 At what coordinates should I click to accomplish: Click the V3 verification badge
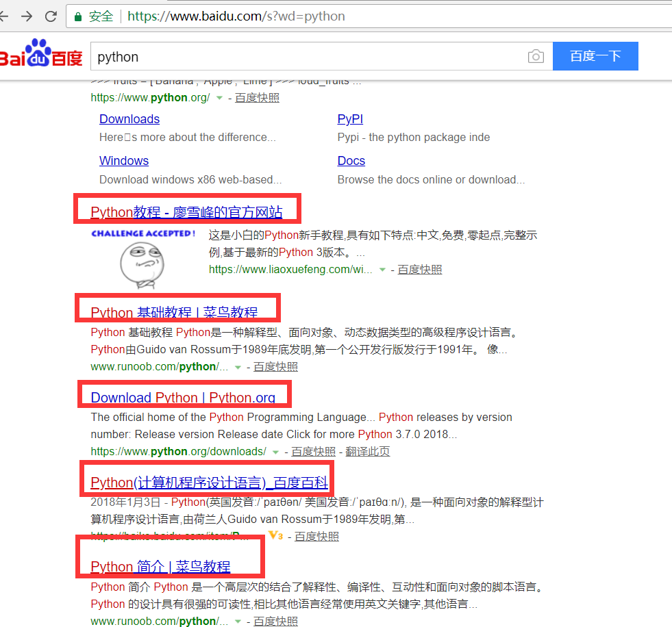tap(275, 535)
